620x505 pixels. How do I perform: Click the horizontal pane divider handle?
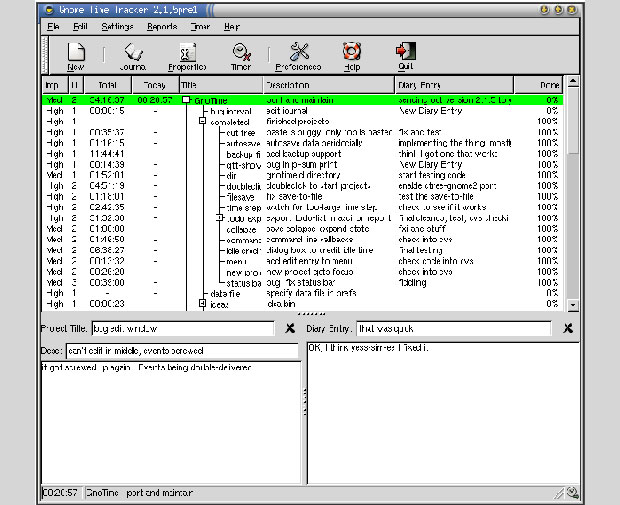(x=311, y=314)
